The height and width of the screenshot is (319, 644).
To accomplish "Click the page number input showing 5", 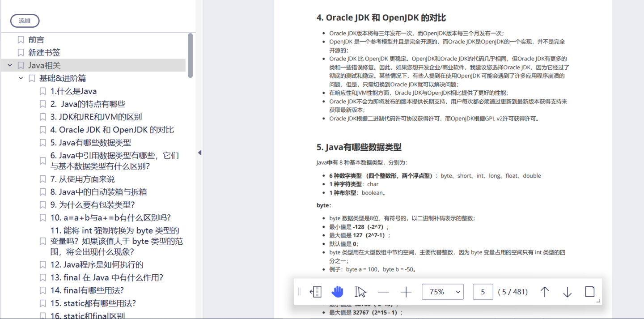I will pos(483,291).
